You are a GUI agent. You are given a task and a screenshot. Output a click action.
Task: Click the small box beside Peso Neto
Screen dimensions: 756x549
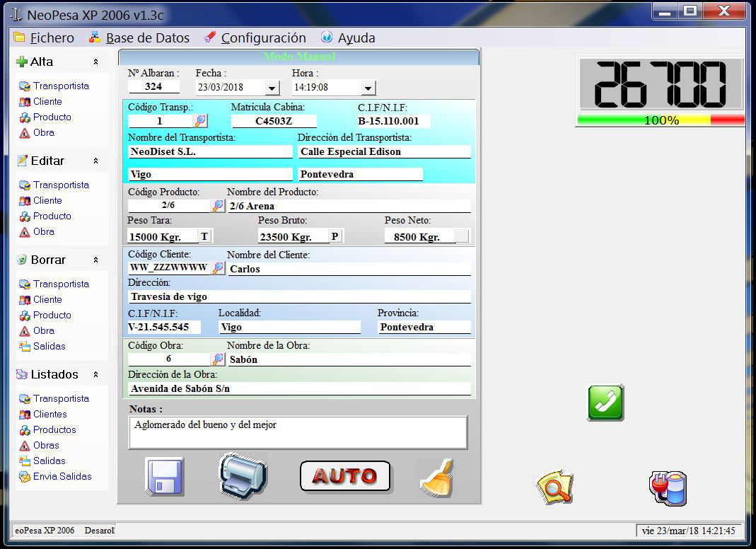462,236
